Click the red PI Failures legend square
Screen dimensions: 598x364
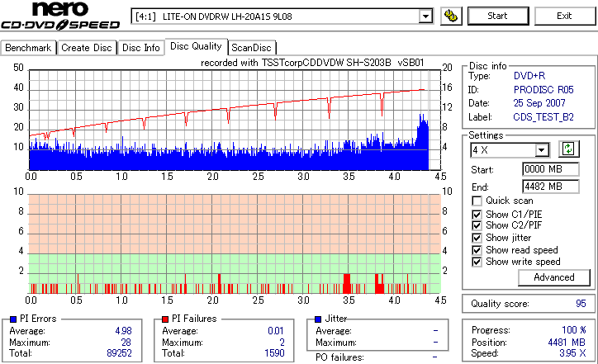[165, 319]
